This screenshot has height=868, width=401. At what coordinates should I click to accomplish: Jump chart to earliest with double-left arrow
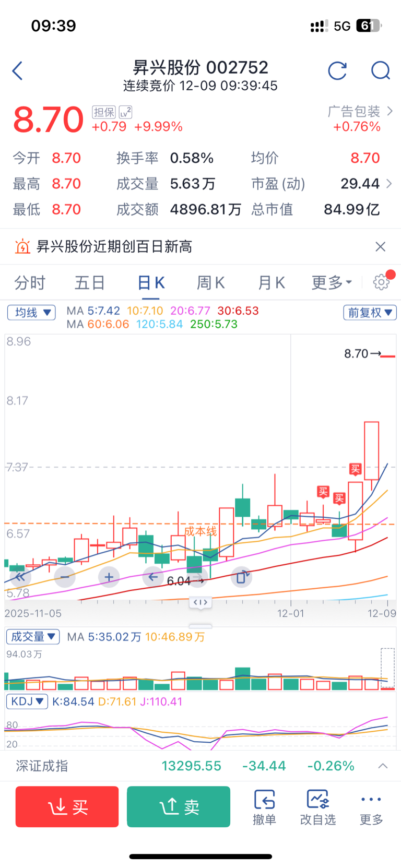(20, 577)
